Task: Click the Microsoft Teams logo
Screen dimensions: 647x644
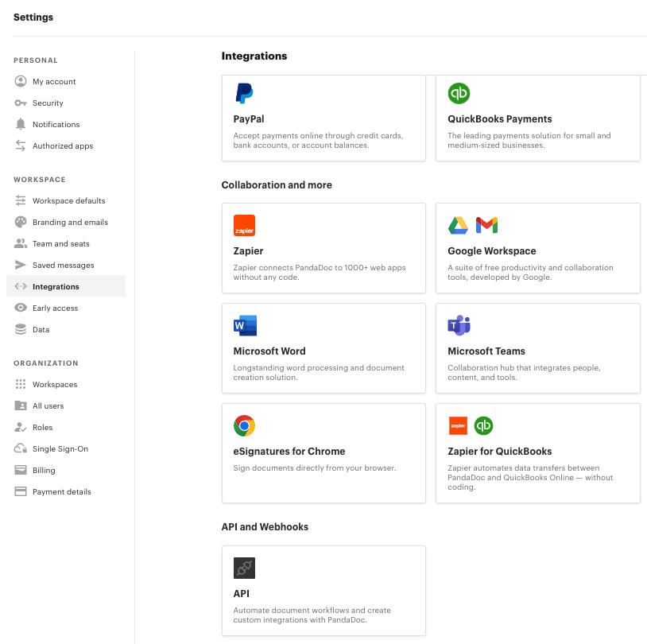Action: pyautogui.click(x=459, y=326)
